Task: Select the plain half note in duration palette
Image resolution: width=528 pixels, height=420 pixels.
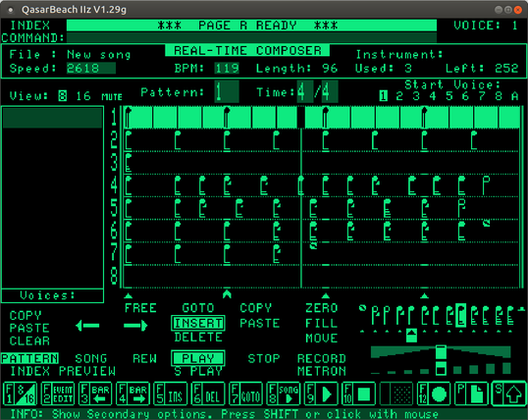Action: (x=387, y=316)
